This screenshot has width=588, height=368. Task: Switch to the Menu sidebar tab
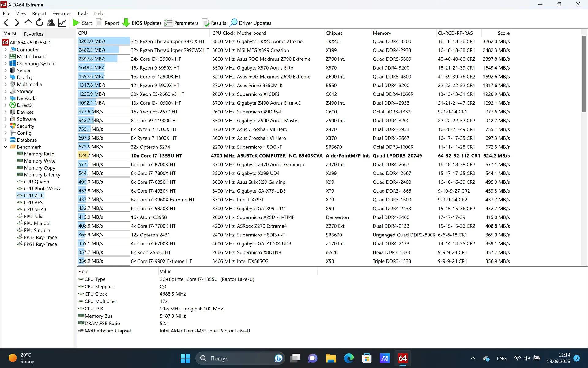[x=10, y=33]
